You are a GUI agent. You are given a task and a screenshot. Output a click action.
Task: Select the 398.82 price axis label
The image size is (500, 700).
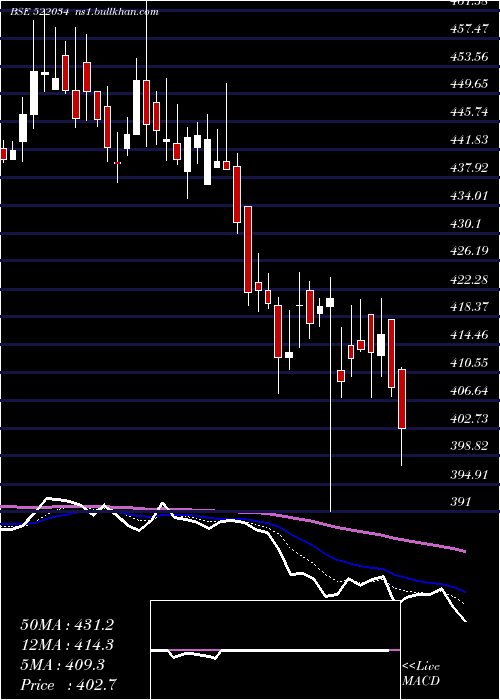click(x=469, y=447)
